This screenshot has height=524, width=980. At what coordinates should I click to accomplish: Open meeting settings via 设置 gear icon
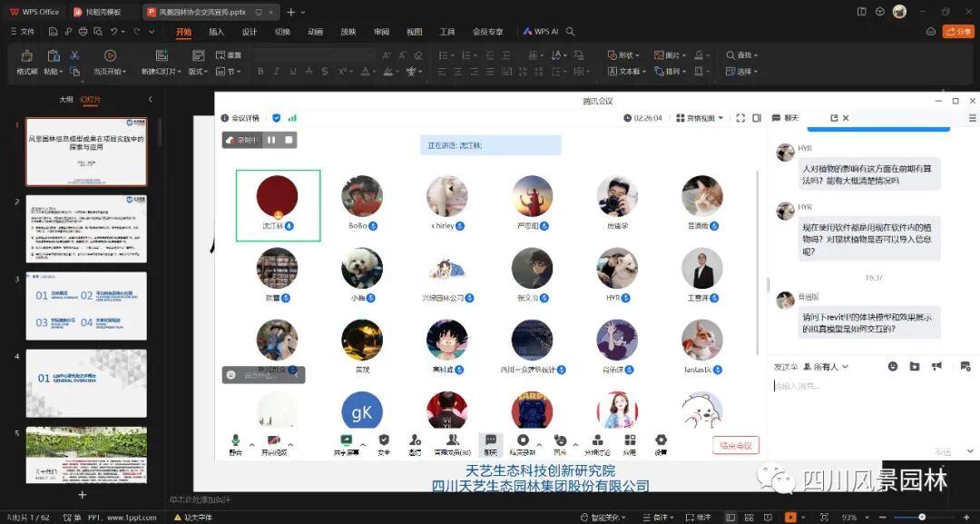click(x=661, y=440)
